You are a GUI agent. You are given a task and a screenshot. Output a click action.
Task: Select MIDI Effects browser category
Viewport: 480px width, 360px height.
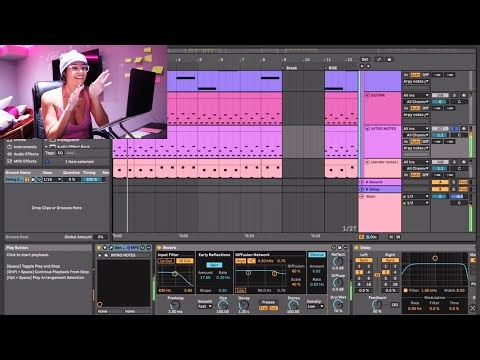click(x=22, y=161)
